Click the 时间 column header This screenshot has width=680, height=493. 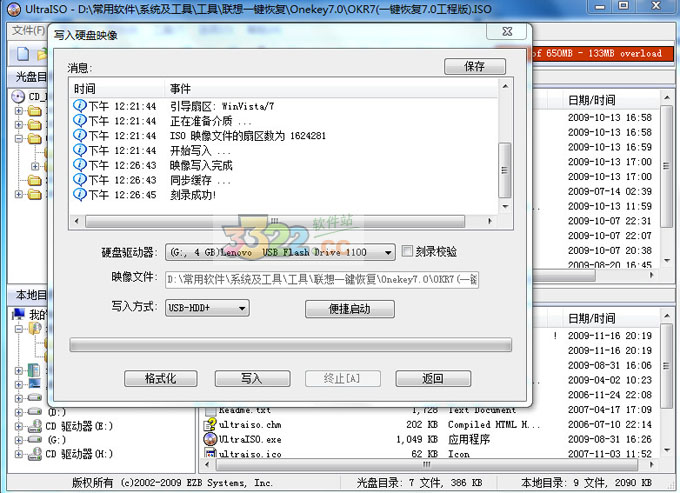(117, 89)
